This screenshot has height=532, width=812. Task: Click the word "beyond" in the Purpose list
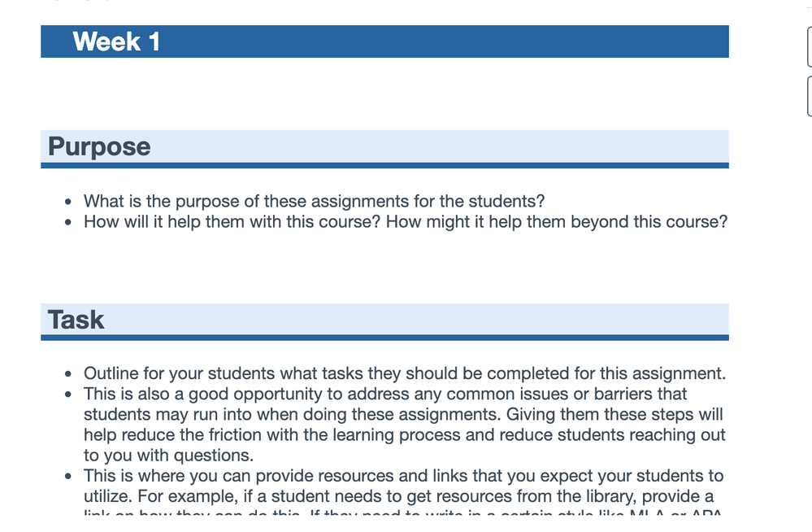[601, 222]
